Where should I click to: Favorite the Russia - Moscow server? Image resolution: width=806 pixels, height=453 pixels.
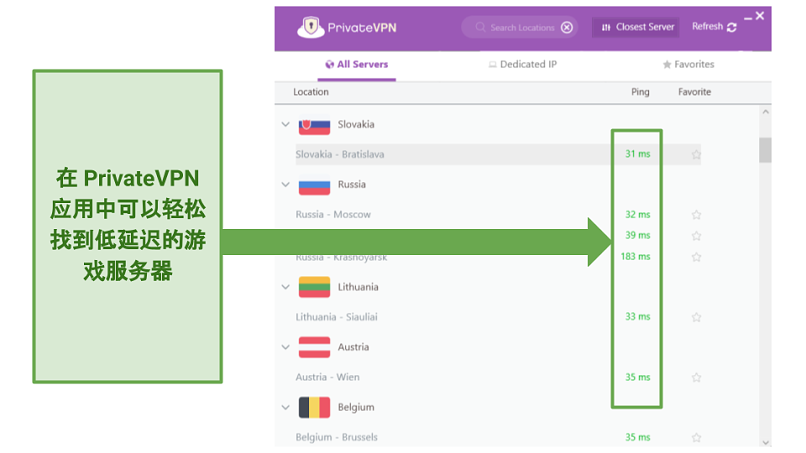[x=696, y=214]
